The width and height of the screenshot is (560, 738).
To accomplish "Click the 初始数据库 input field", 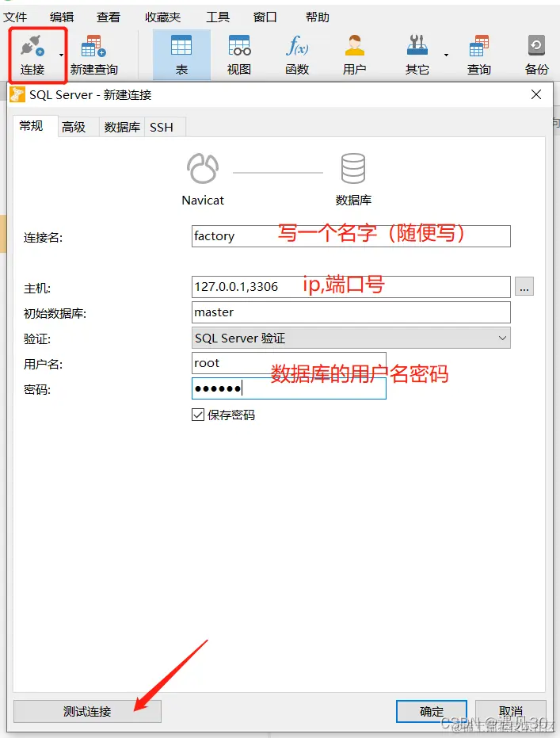I will click(351, 312).
